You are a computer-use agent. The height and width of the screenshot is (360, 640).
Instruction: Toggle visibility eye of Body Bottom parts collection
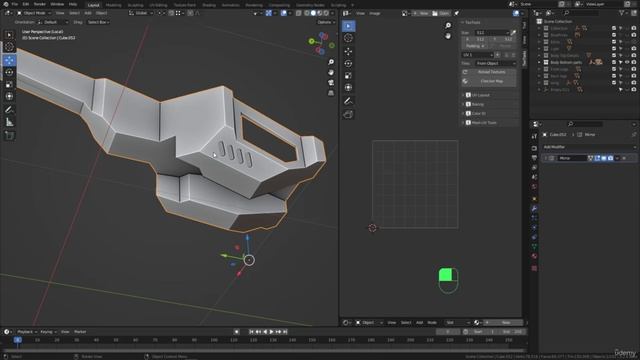click(x=627, y=62)
